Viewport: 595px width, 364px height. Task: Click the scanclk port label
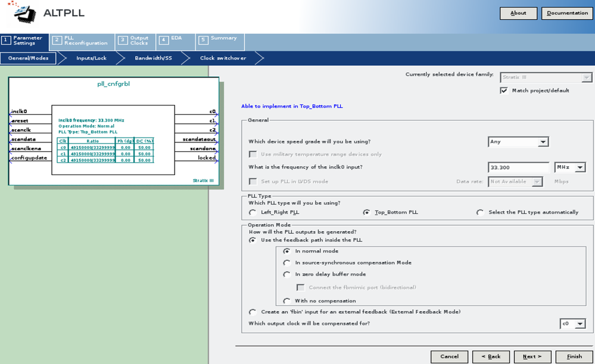pyautogui.click(x=21, y=130)
